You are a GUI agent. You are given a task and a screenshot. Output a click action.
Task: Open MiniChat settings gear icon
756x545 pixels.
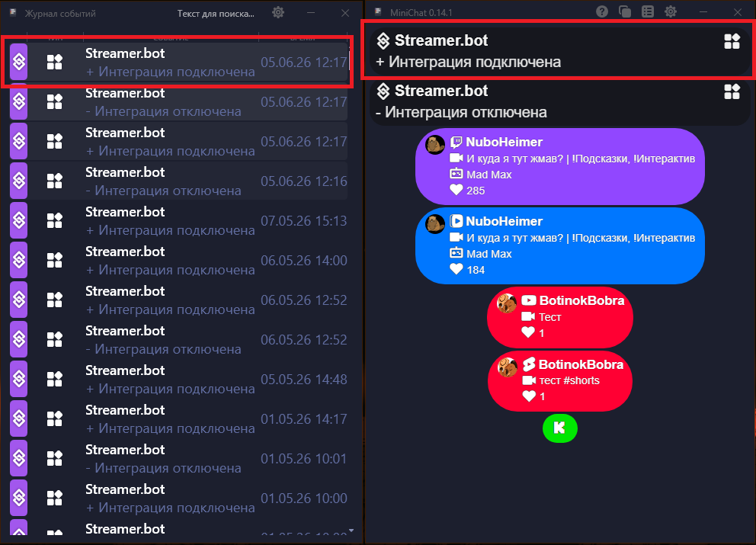[671, 11]
